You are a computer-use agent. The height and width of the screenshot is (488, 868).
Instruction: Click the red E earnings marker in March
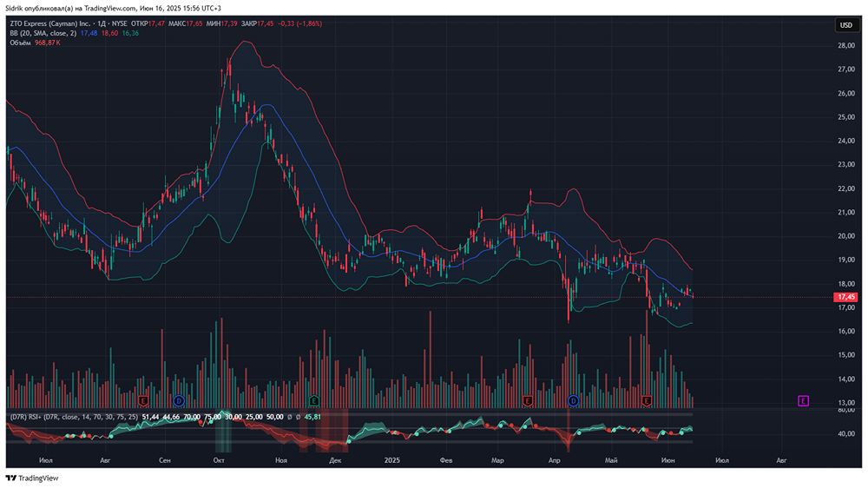pos(528,400)
